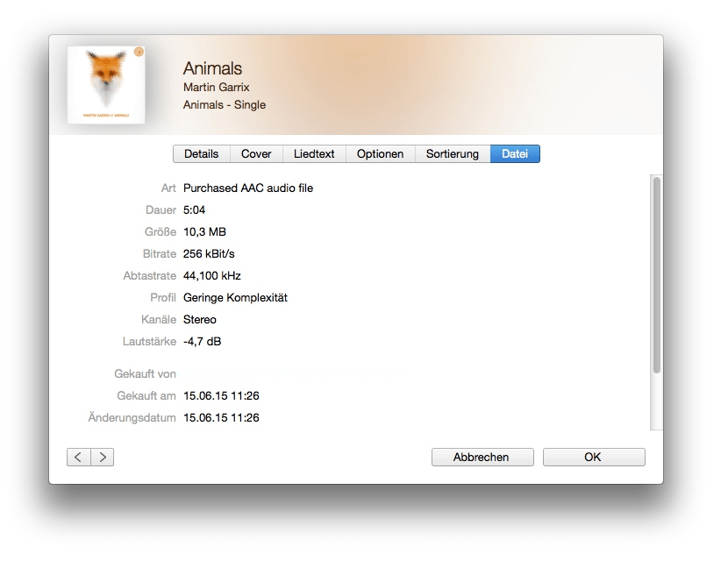The image size is (728, 568).
Task: Click the song title Animals
Action: [212, 68]
